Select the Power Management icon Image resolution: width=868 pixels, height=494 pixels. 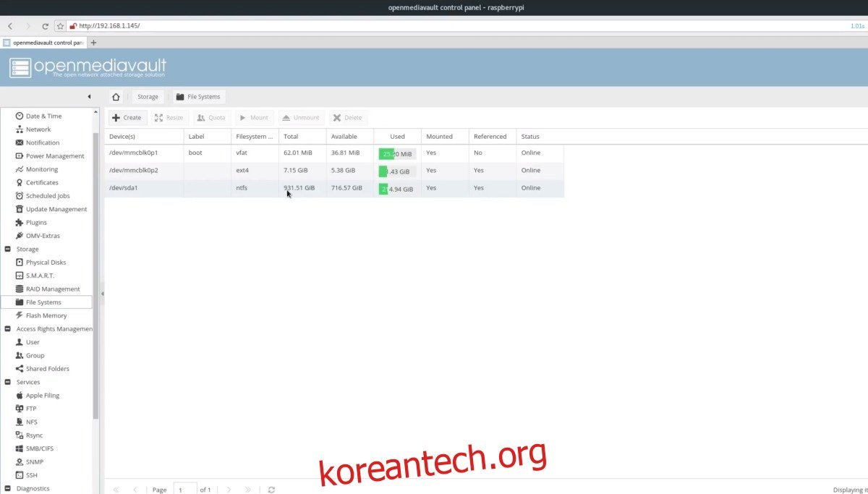(x=20, y=156)
